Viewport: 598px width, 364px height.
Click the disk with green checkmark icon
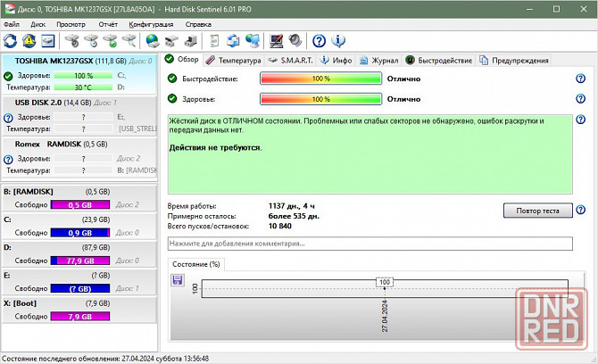pos(110,40)
